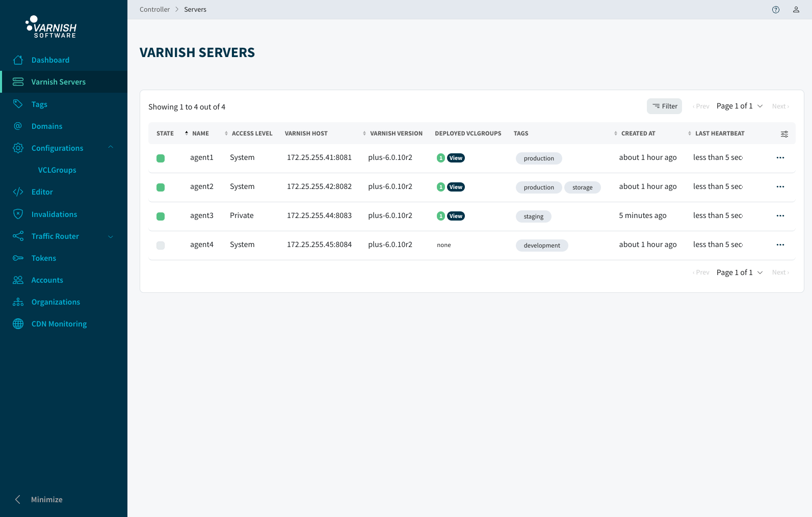Image resolution: width=812 pixels, height=517 pixels.
Task: Click the CDN Monitoring globe icon
Action: click(x=18, y=324)
